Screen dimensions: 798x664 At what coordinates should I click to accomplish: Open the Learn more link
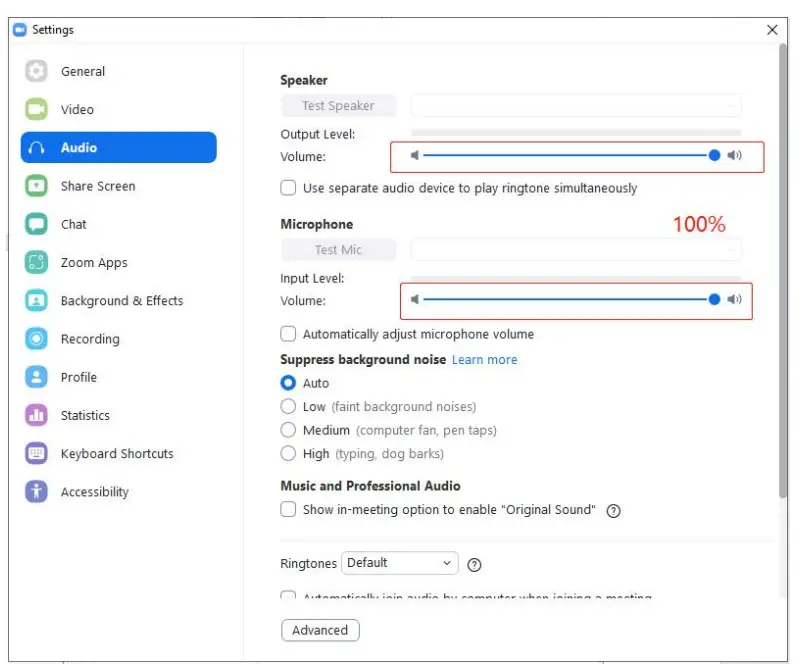tap(484, 360)
